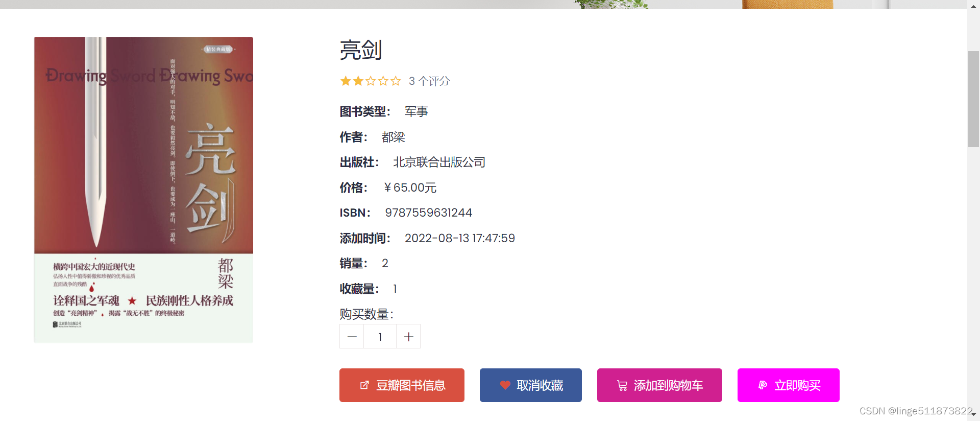Increase purchase quantity with plus button
980x421 pixels.
(408, 337)
